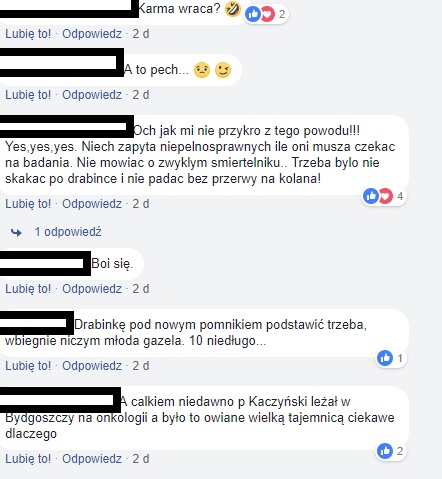
Task: Like the Och jak mi nie przykro comment
Action: (x=28, y=203)
